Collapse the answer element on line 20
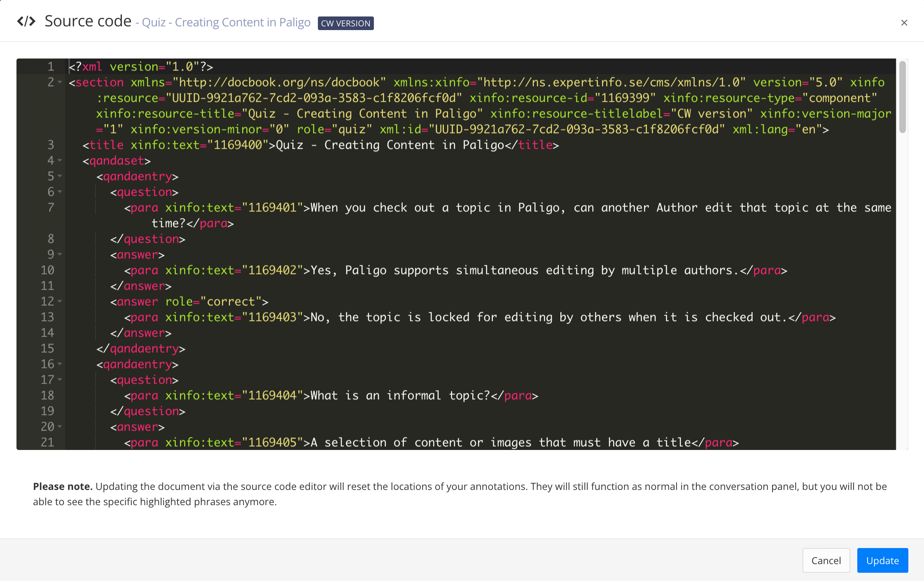Viewport: 924px width, 581px height. (60, 427)
